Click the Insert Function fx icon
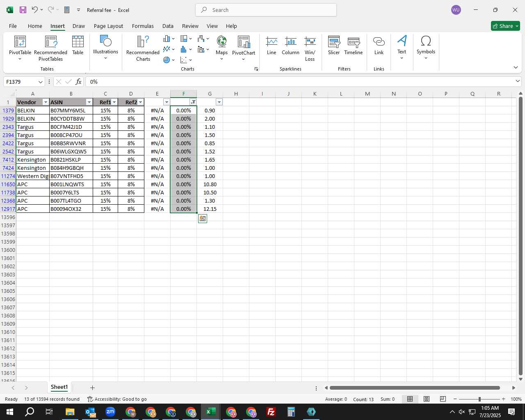This screenshot has width=525, height=420. tap(79, 82)
